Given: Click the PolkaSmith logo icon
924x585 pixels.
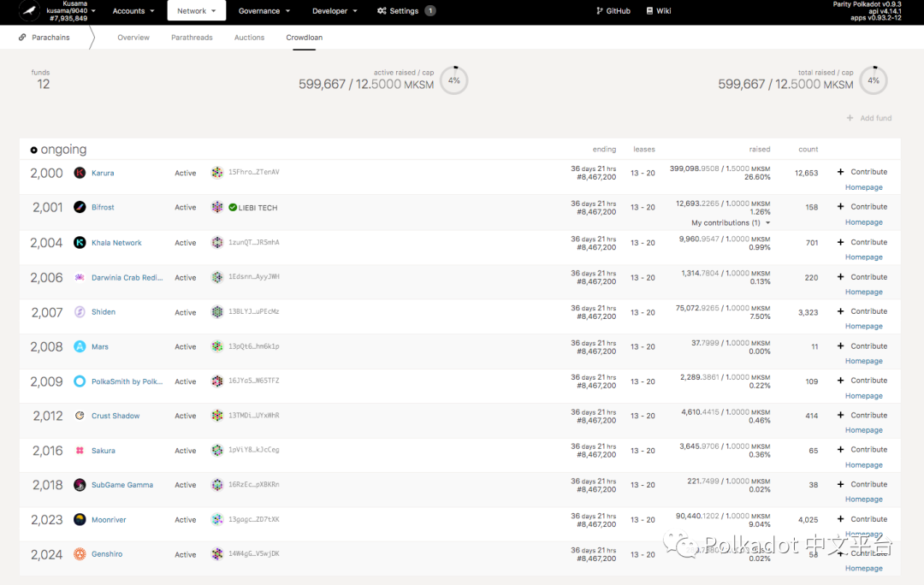Looking at the screenshot, I should point(80,381).
